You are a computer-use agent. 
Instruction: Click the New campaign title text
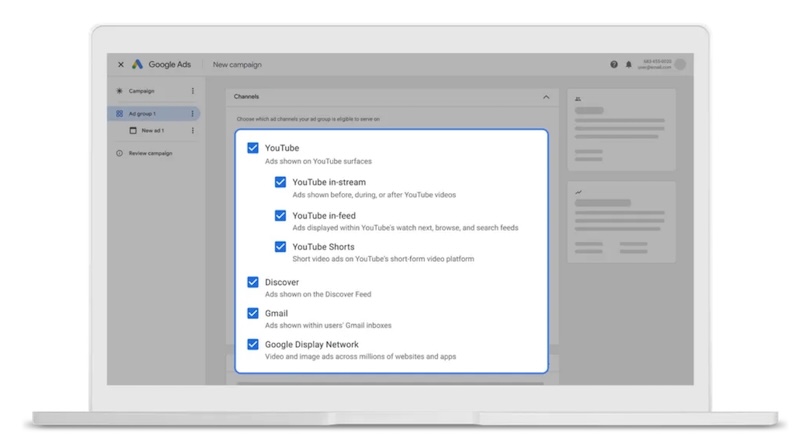(x=237, y=65)
